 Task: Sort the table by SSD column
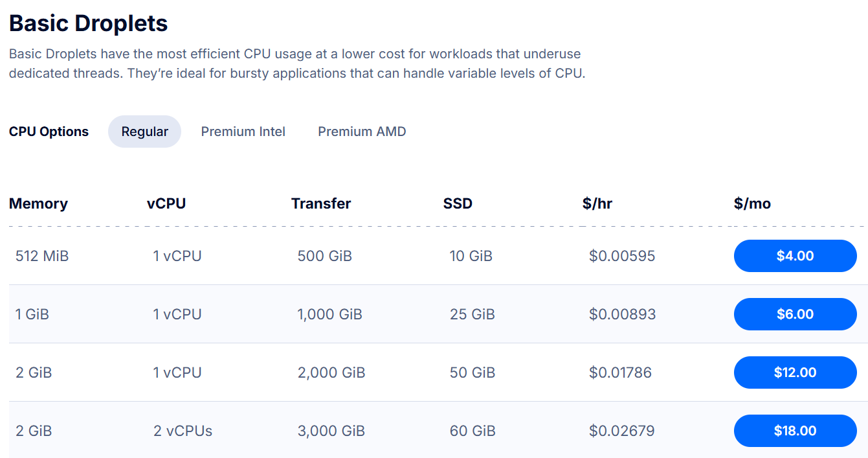coord(458,203)
